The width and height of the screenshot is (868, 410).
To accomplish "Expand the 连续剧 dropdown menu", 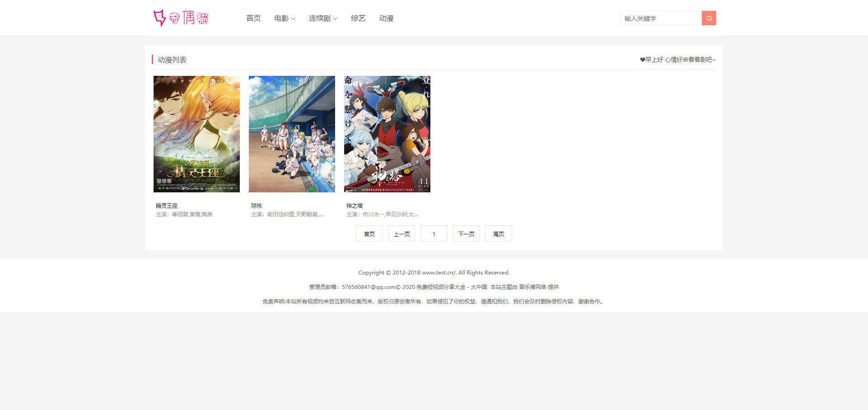I will point(323,18).
